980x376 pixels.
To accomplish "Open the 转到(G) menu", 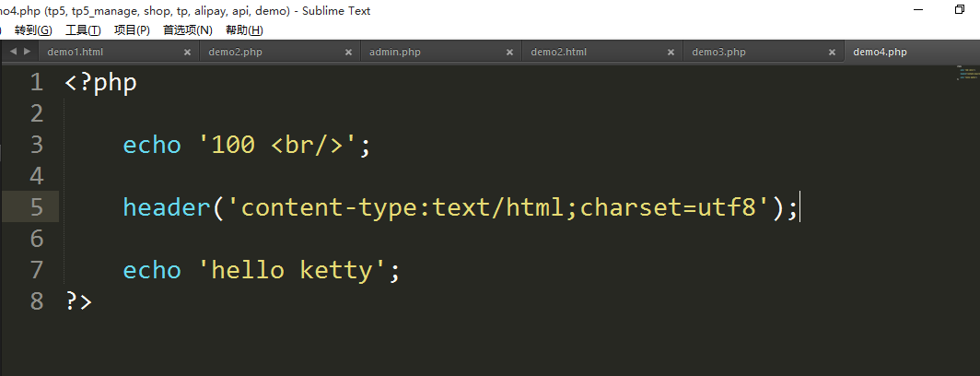I will (x=33, y=30).
